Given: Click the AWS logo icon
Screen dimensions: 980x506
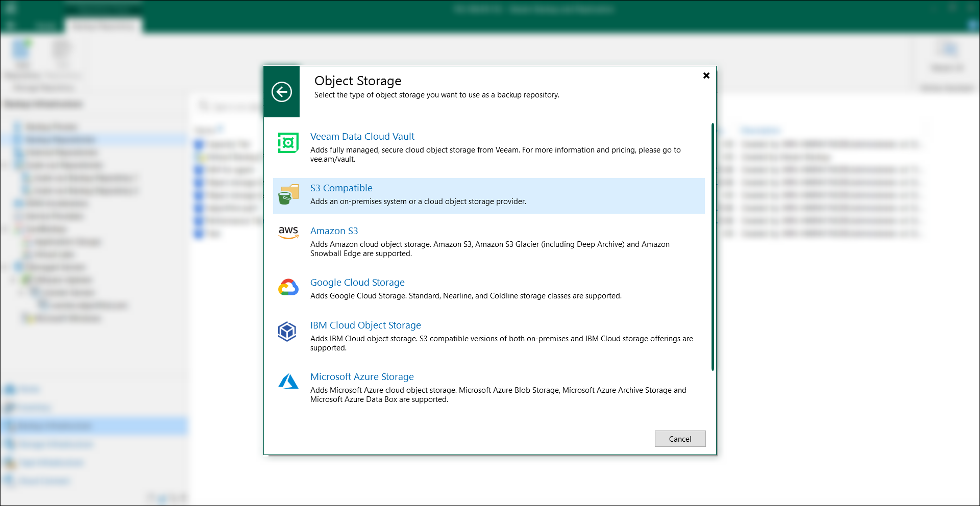Looking at the screenshot, I should coord(288,233).
